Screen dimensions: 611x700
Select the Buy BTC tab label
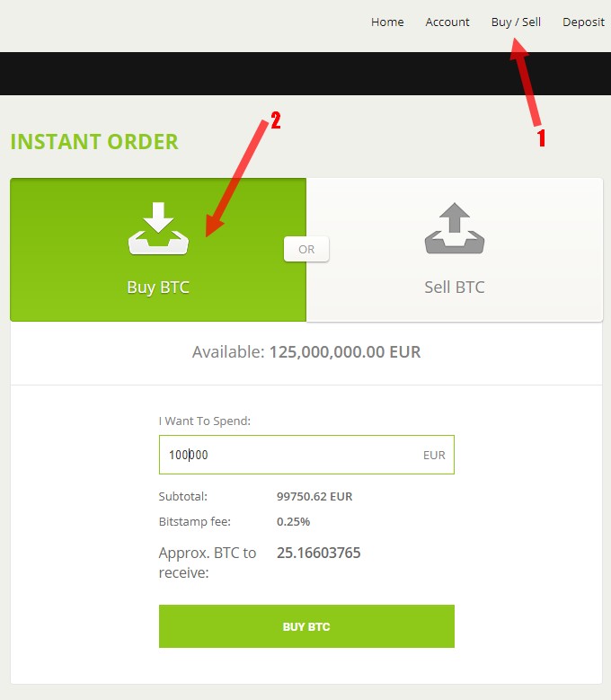tap(158, 287)
